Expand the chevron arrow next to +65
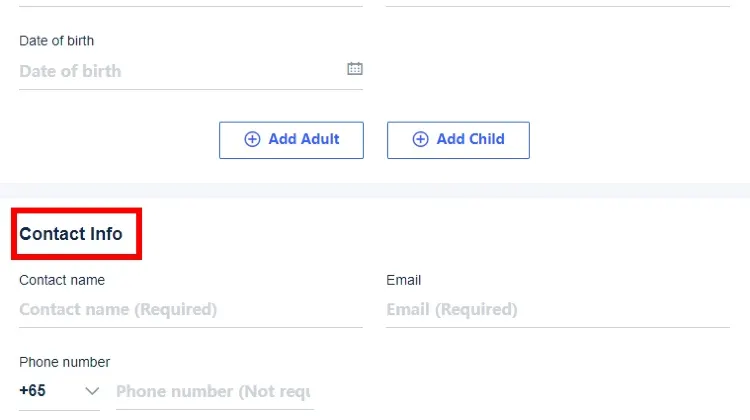Screen dimensions: 750x420 92,391
